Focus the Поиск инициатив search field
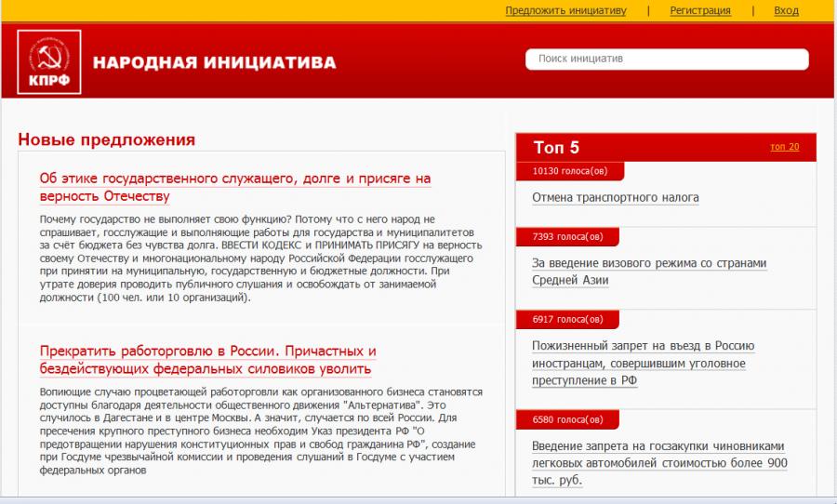Viewport: 837px width, 504px height. (x=667, y=59)
